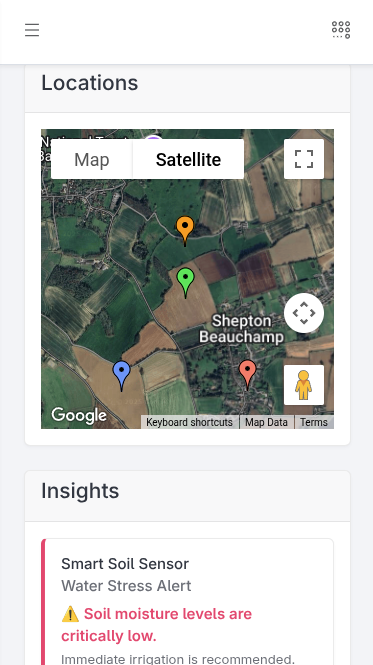Click the Water Stress Alert subtitle
373x665 pixels.
(126, 586)
